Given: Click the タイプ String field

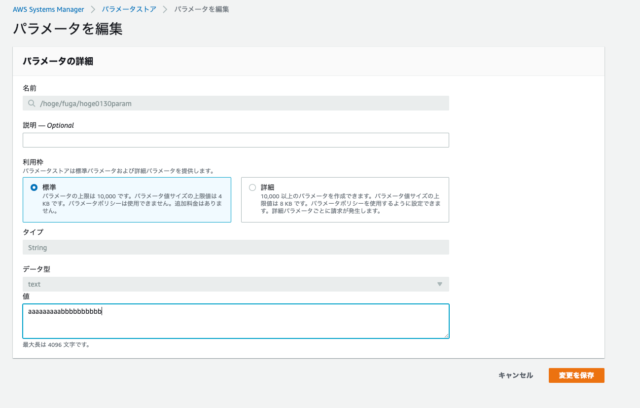Looking at the screenshot, I should click(x=235, y=246).
